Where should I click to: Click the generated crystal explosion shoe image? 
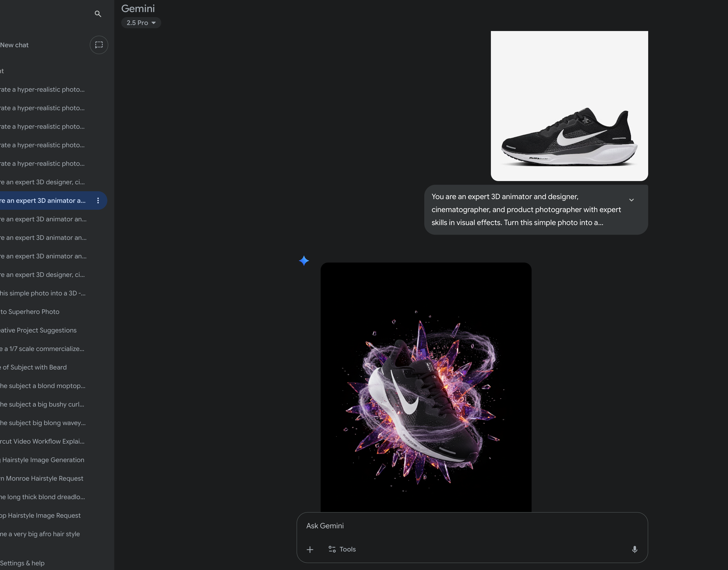point(425,387)
